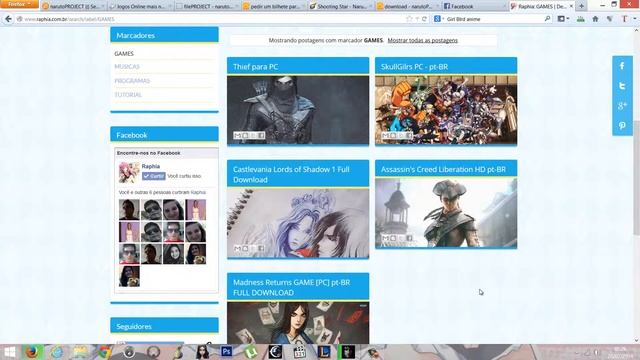Click the Girl Bird anime search field

pyautogui.click(x=494, y=19)
